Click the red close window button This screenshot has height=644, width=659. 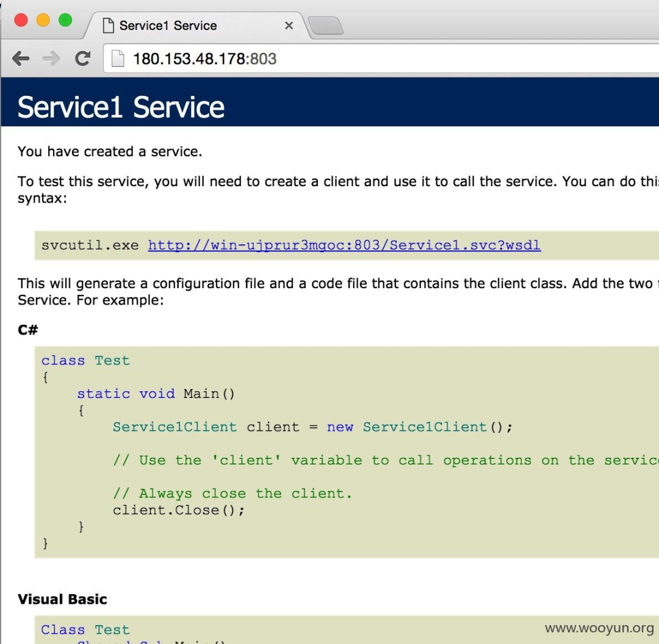tap(21, 20)
